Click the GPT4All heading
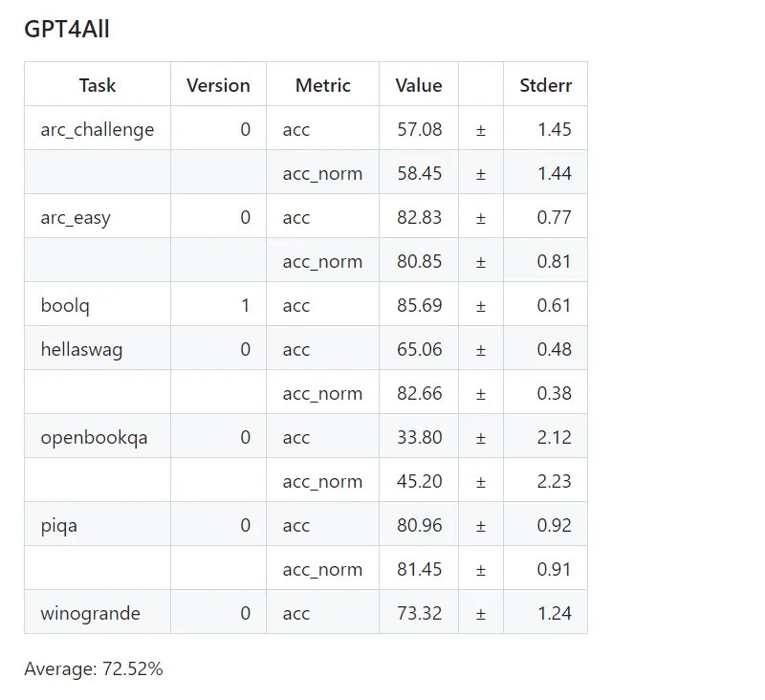 pos(67,30)
